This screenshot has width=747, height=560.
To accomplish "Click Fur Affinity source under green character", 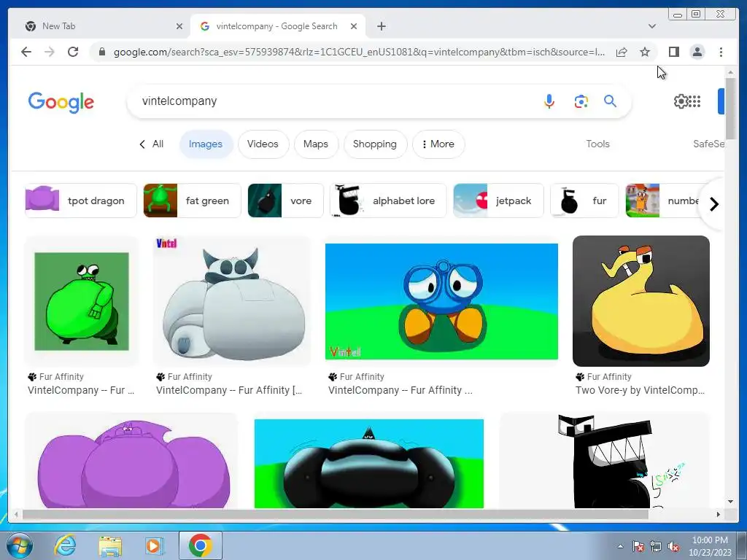I will click(x=55, y=377).
